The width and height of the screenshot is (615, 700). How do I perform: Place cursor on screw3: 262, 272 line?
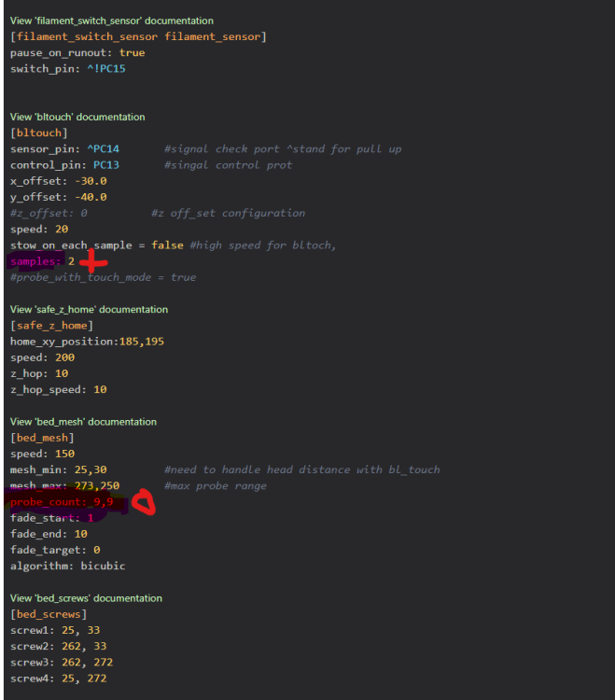point(58,662)
